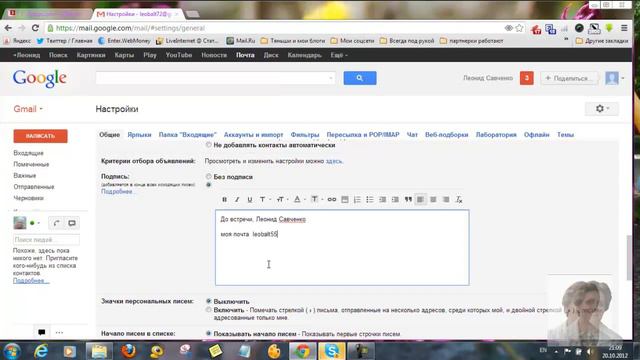Remove formatting from signature text
Viewport: 640px width, 360px height.
pos(459,200)
